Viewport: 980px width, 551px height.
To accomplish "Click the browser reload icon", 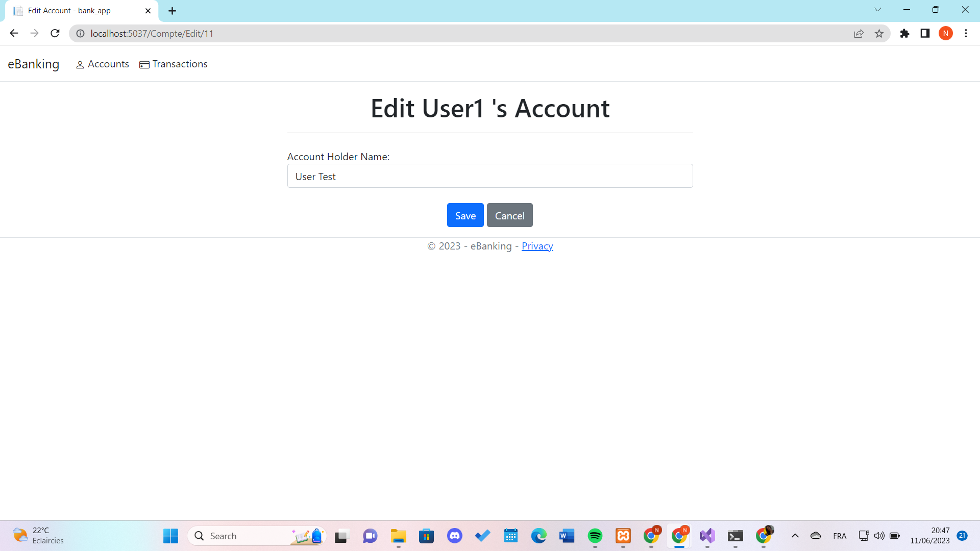I will tap(55, 33).
